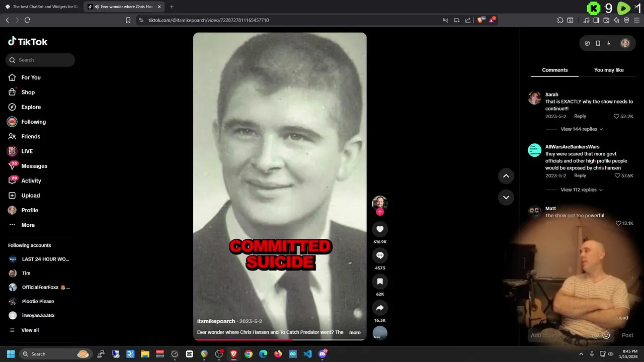This screenshot has height=362, width=644.
Task: Open a new browser tab
Action: pos(172,7)
